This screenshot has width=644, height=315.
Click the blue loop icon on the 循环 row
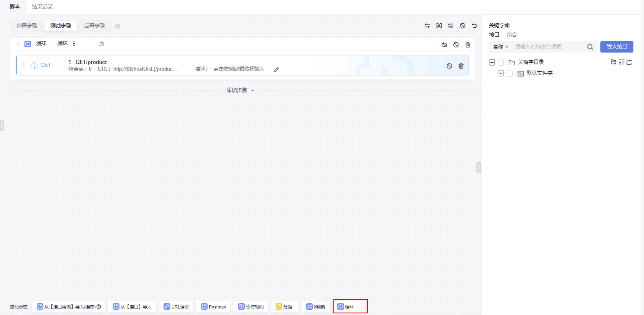click(x=28, y=44)
